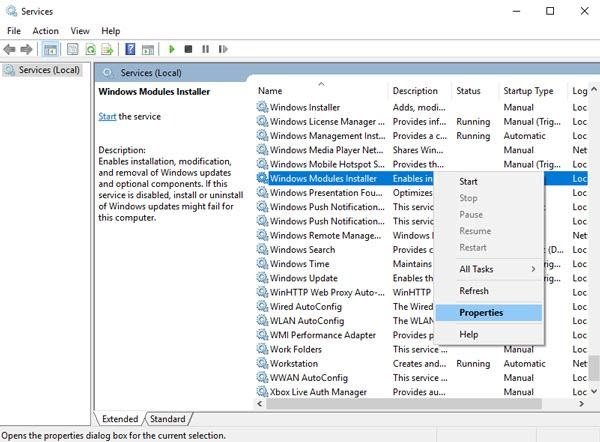Screen dimensions: 600x442
Task: Select Windows Media Player Net... row
Action: click(422, 150)
